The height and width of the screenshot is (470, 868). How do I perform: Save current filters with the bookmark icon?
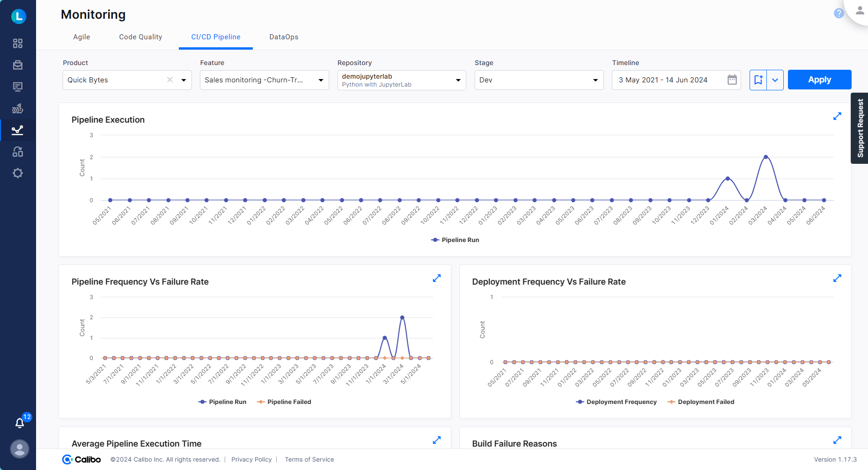(759, 80)
